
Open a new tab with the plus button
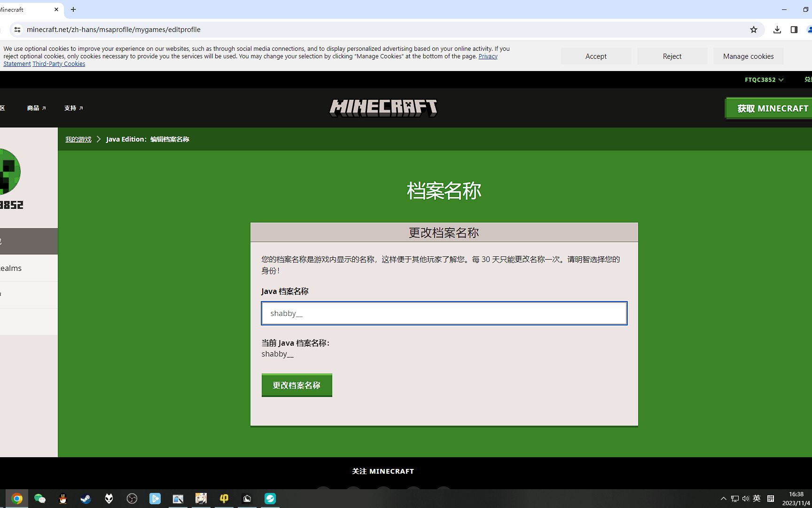[73, 9]
